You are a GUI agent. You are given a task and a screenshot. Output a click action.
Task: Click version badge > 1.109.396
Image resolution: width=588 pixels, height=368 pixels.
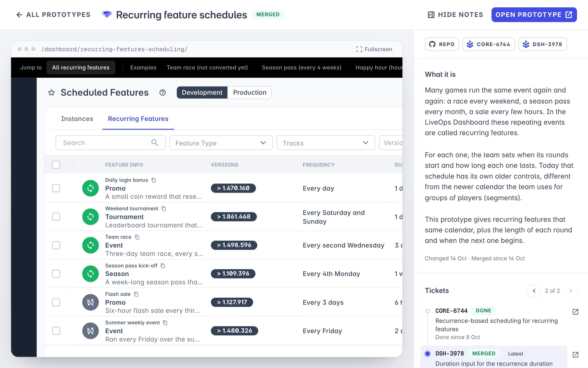point(233,274)
